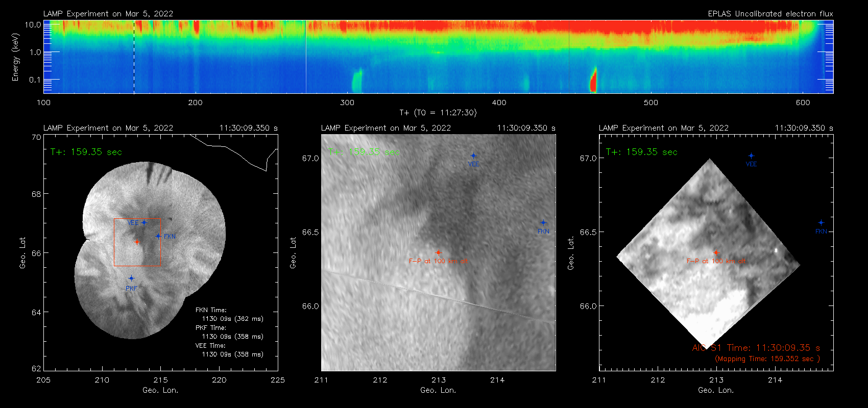Click the bright white spot in the right image

point(777,250)
